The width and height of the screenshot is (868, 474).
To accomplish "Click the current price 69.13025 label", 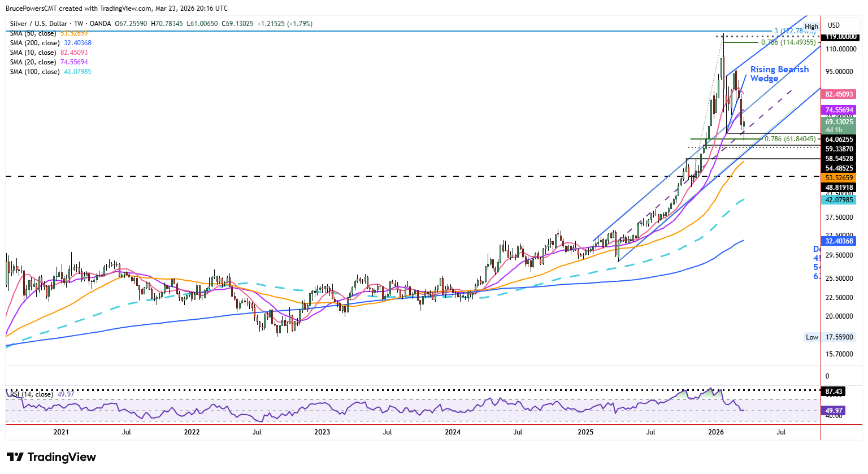I will [839, 122].
